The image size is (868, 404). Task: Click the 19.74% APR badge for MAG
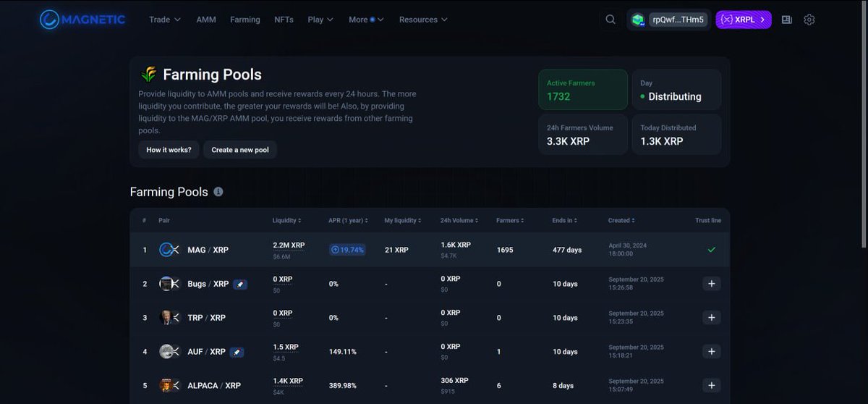347,250
